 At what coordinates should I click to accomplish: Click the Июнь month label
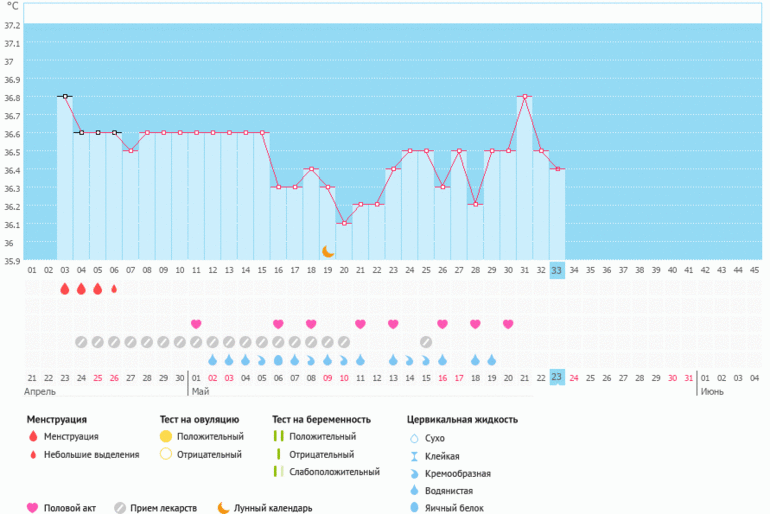point(711,391)
